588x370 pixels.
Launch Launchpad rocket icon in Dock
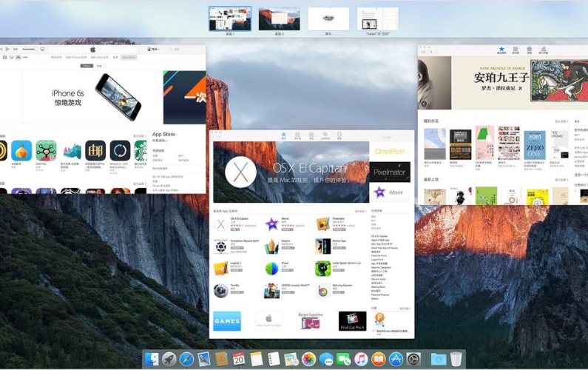[169, 359]
